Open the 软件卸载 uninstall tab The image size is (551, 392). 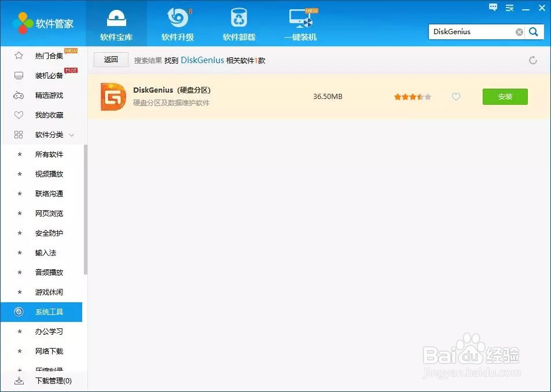[x=239, y=23]
